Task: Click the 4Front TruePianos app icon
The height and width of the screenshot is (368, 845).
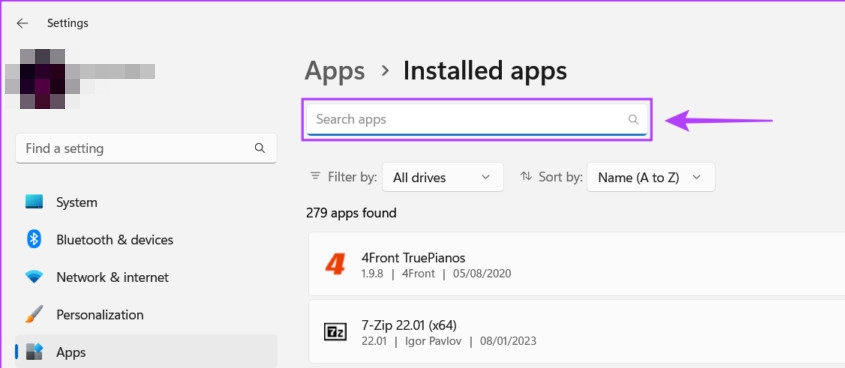Action: point(335,265)
